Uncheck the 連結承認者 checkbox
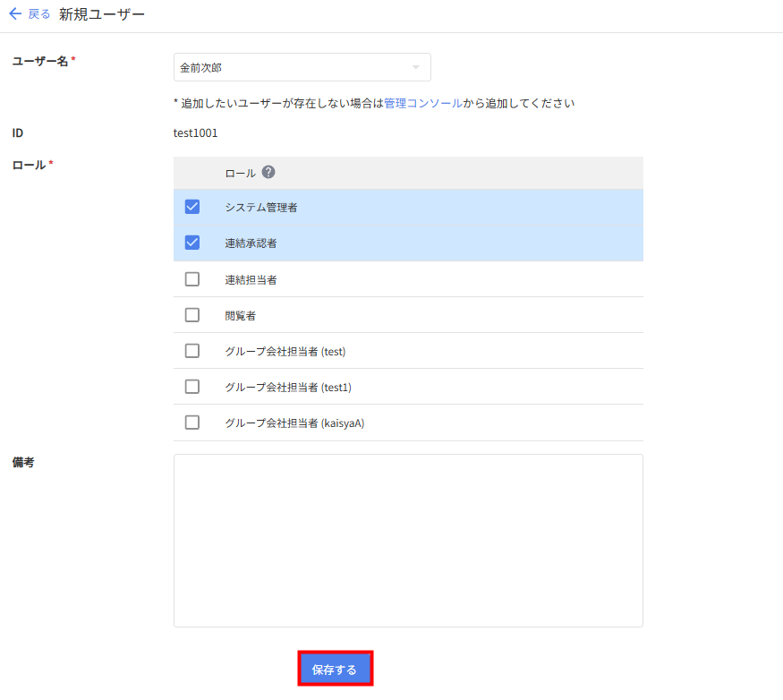 click(192, 243)
